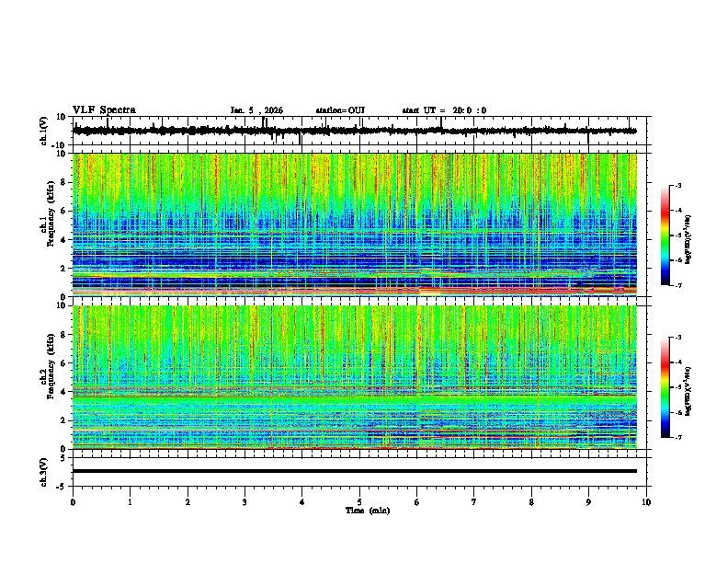Image resolution: width=728 pixels, height=563 pixels.
Task: Click the ch.1 voltage waveform trace
Action: click(355, 131)
